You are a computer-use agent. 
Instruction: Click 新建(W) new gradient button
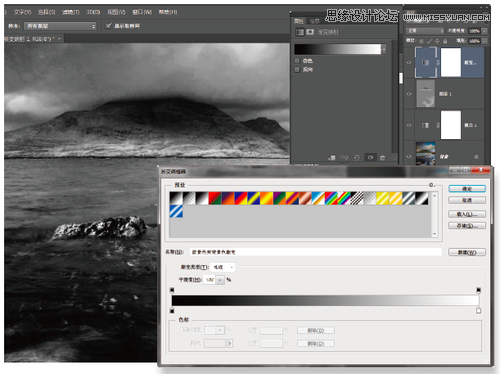pyautogui.click(x=467, y=252)
